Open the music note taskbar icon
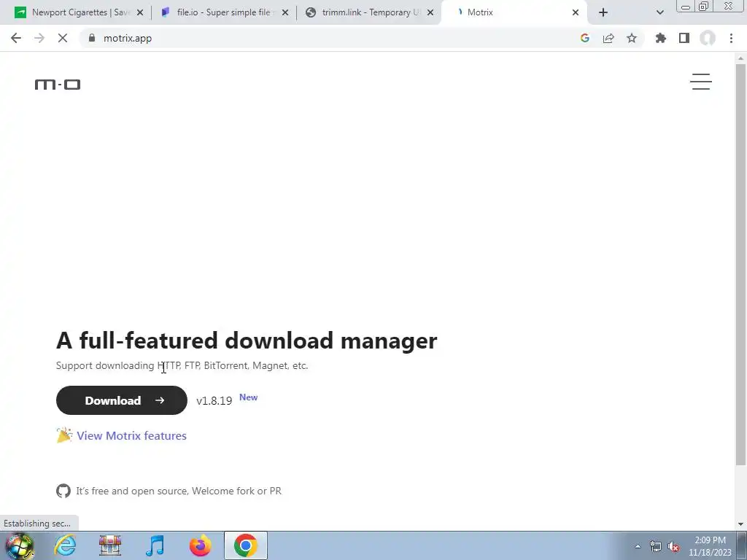 [155, 545]
